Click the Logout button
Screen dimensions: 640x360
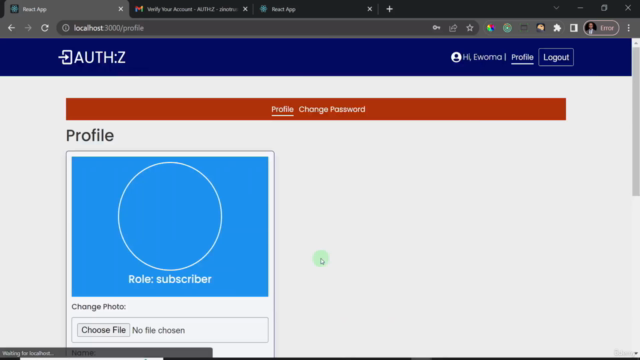tap(556, 57)
